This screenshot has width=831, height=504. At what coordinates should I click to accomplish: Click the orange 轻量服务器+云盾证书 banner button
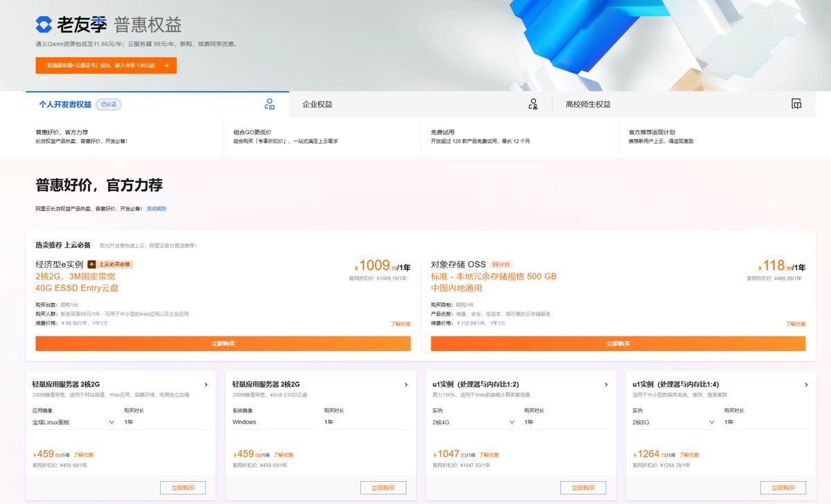106,65
